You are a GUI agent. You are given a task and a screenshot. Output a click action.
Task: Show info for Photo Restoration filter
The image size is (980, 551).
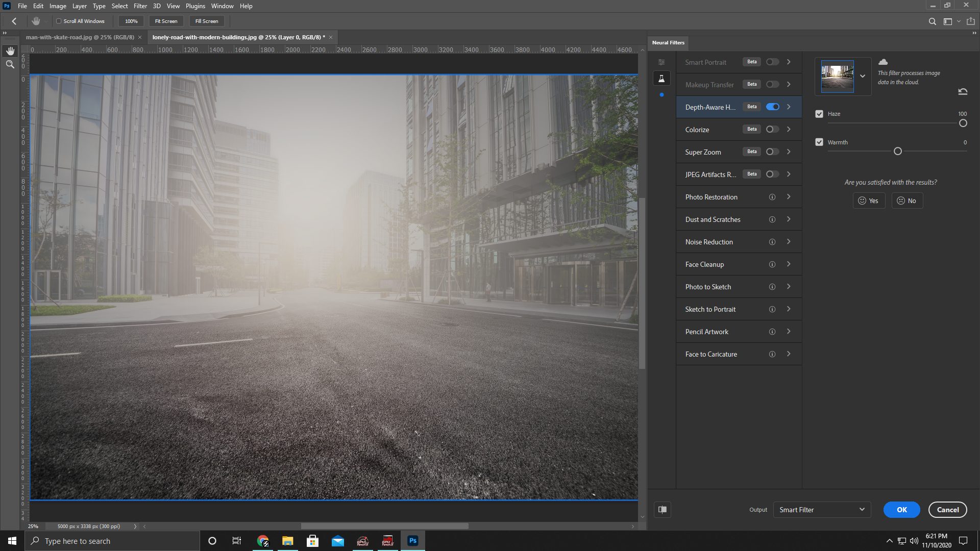(772, 197)
